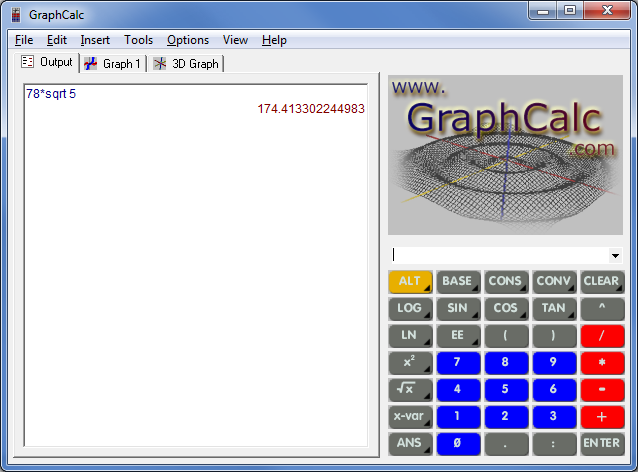Open the File menu
Viewport: 638px width, 472px height.
(24, 40)
